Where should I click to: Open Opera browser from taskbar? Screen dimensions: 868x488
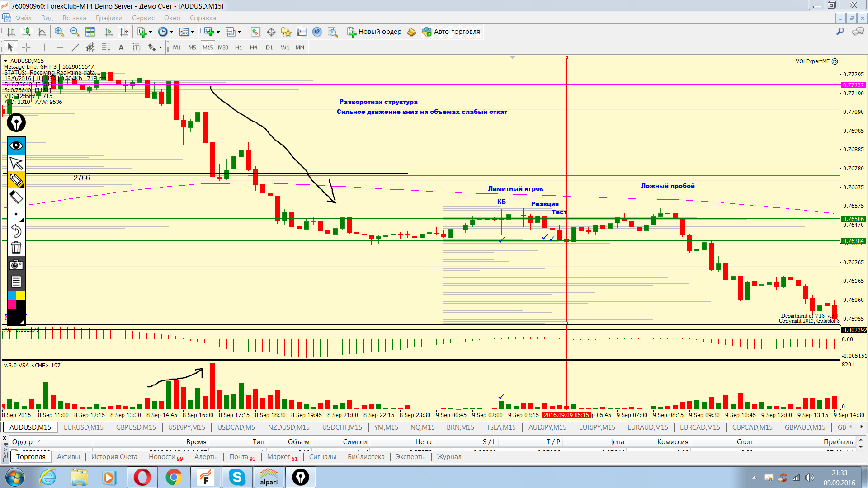click(x=142, y=477)
